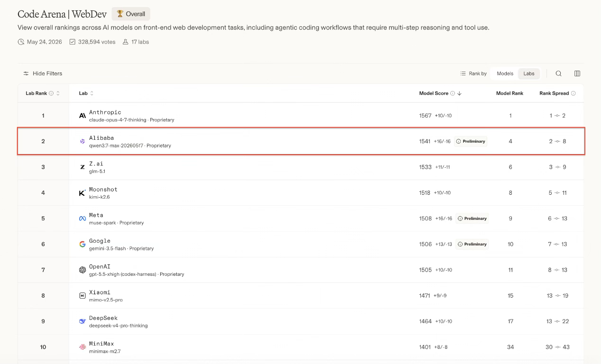Click the OpenAI logo icon
The image size is (601, 364).
pyautogui.click(x=82, y=270)
